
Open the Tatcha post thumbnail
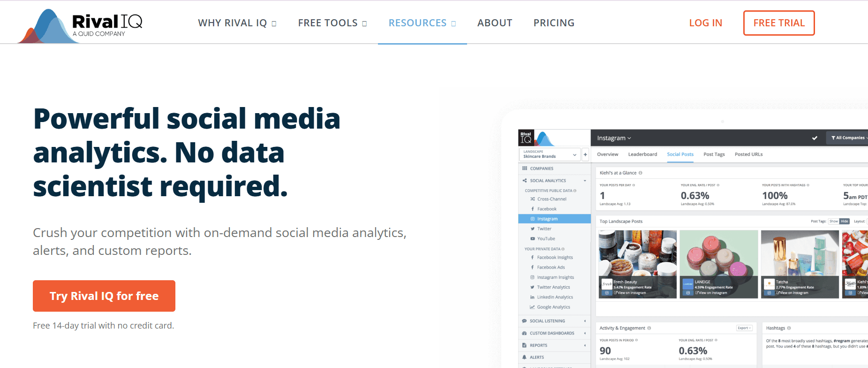[800, 264]
